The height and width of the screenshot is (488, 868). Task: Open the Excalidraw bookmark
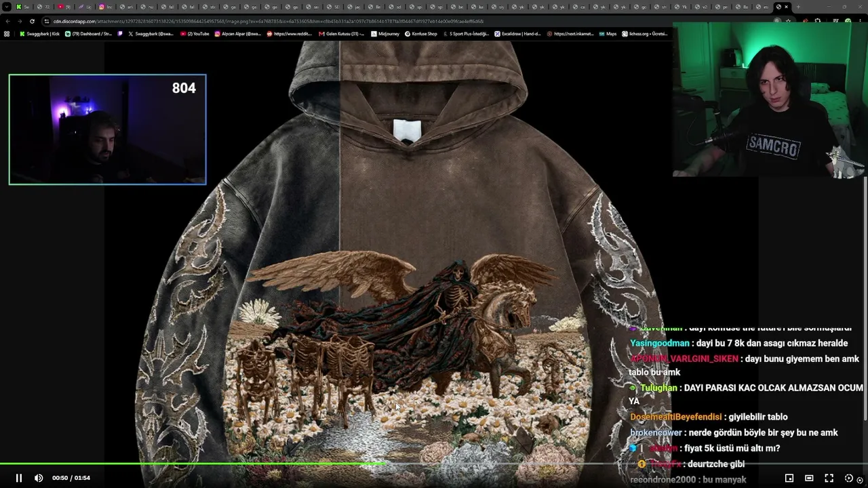[517, 34]
